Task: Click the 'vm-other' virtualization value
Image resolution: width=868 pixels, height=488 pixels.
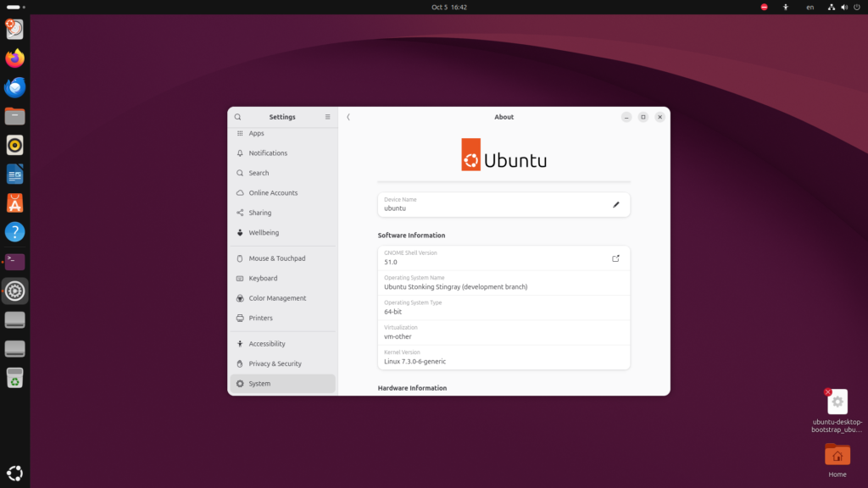Action: 398,337
